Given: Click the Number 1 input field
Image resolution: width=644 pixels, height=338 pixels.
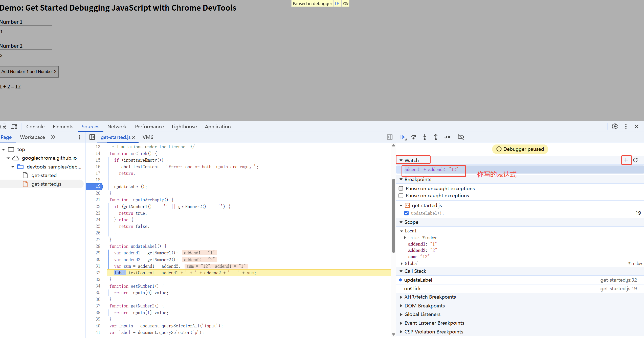Looking at the screenshot, I should [26, 32].
